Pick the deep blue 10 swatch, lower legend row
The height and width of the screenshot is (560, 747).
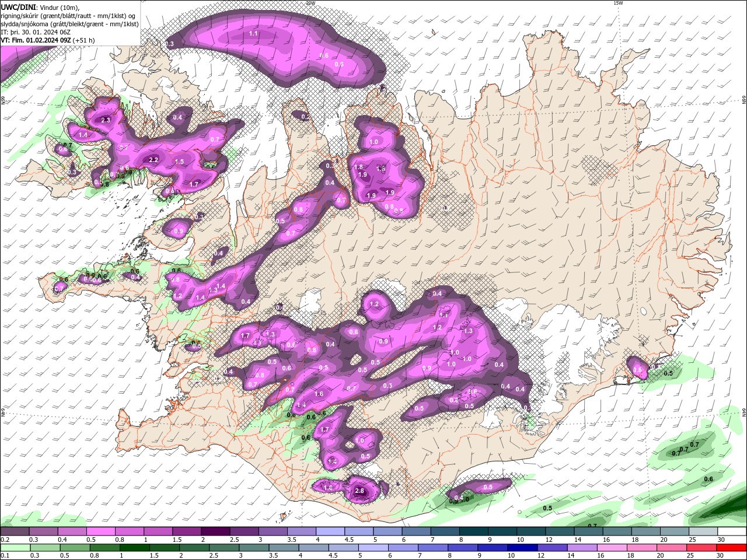522,548
